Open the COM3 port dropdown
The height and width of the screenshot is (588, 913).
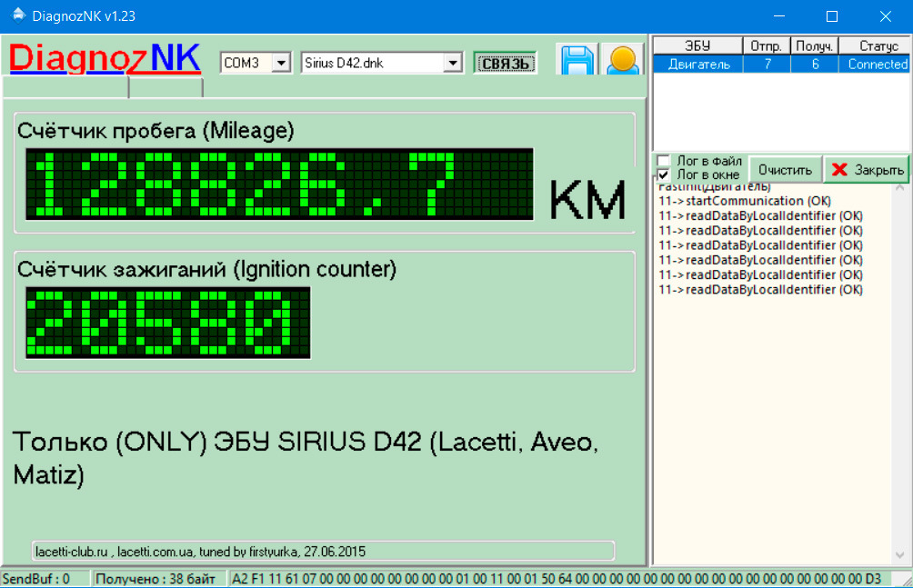coord(281,63)
